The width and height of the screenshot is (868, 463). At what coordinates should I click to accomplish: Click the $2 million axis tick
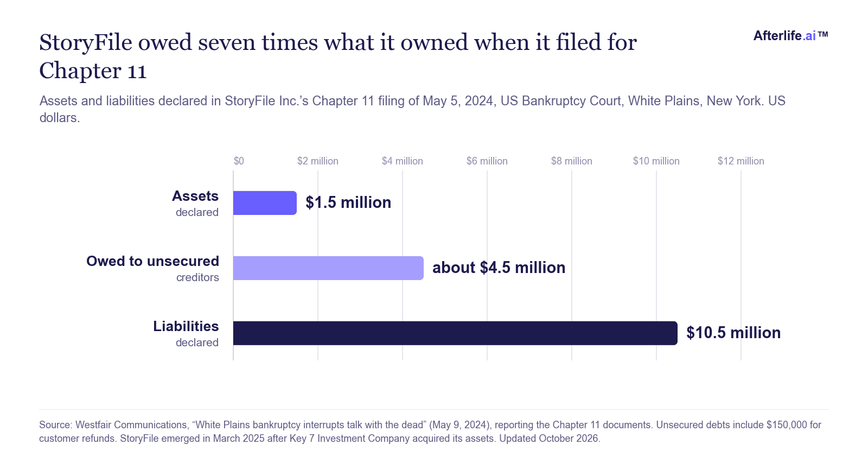318,161
